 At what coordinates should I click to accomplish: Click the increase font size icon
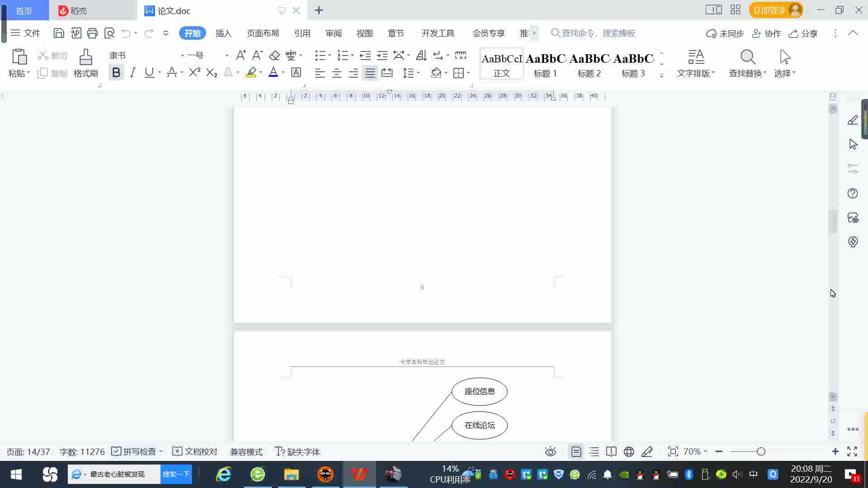click(241, 55)
